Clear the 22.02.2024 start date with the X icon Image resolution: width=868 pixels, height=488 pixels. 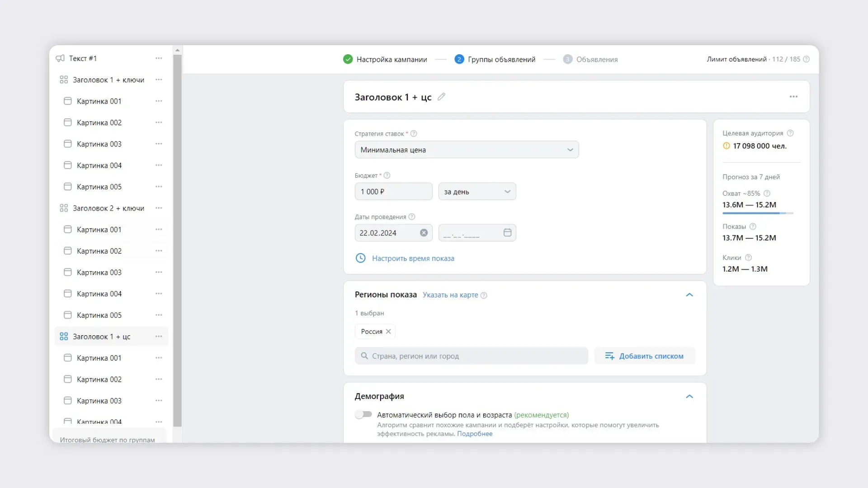coord(424,233)
